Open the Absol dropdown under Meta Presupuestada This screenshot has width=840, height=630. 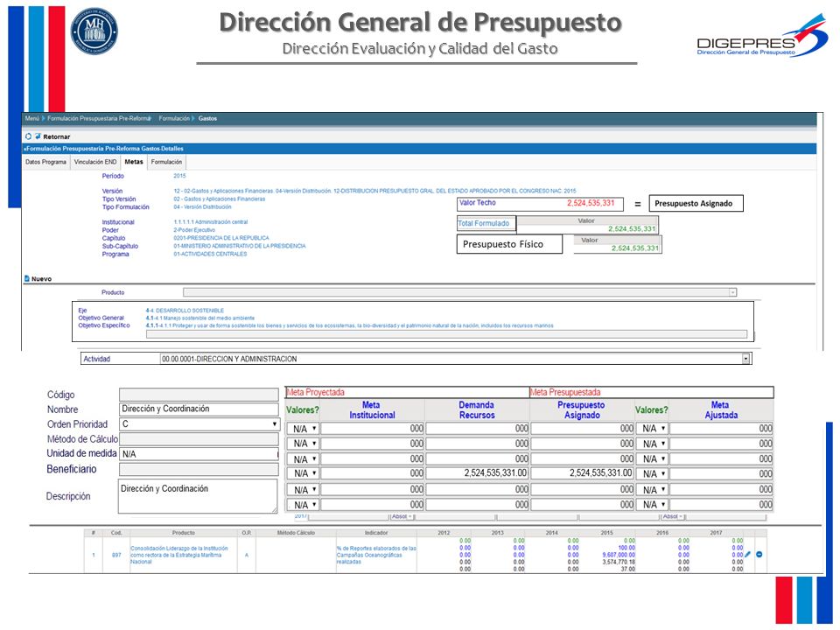pos(673,517)
